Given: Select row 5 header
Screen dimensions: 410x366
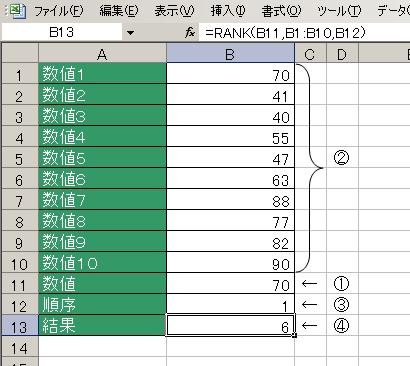Looking at the screenshot, I should click(x=20, y=158).
